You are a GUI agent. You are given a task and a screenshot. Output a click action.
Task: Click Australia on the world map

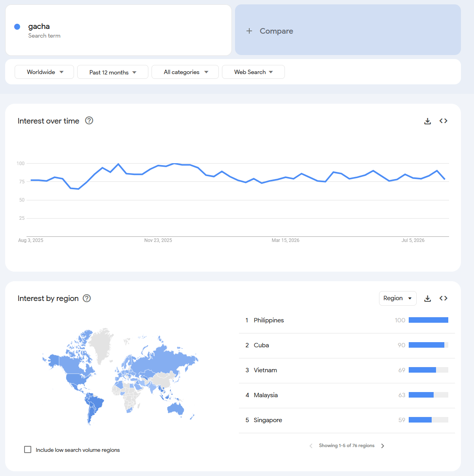[x=175, y=408]
